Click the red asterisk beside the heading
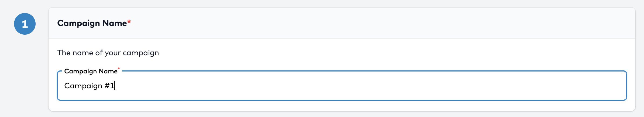The height and width of the screenshot is (117, 644). click(129, 22)
